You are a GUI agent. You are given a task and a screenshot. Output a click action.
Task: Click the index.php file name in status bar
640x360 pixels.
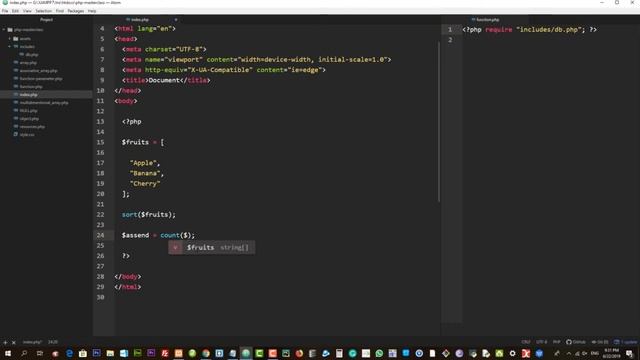tap(32, 342)
